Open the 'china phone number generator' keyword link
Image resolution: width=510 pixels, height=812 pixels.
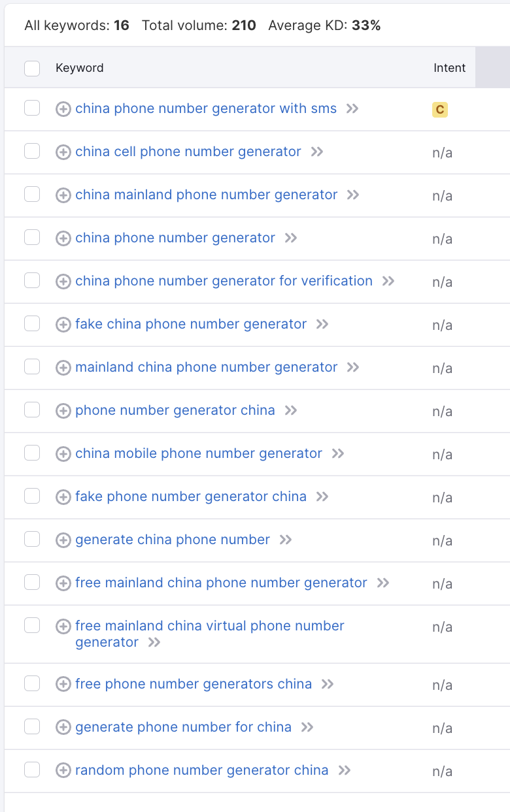tap(175, 238)
